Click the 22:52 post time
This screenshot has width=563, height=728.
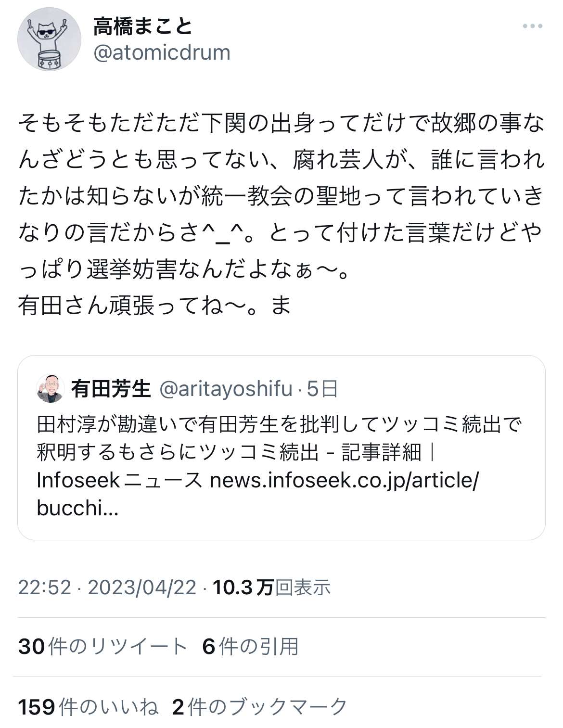pyautogui.click(x=45, y=588)
